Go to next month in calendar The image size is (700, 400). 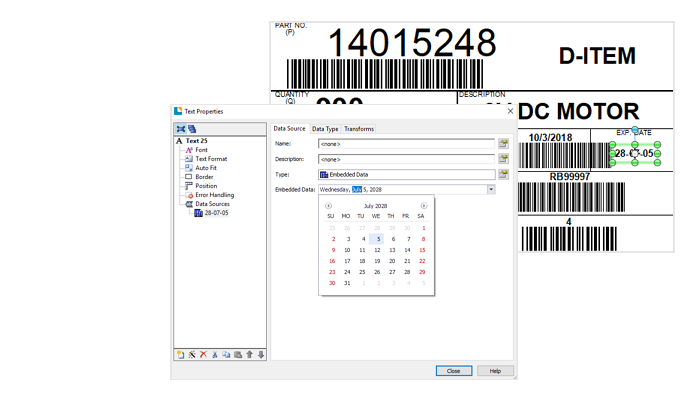424,206
